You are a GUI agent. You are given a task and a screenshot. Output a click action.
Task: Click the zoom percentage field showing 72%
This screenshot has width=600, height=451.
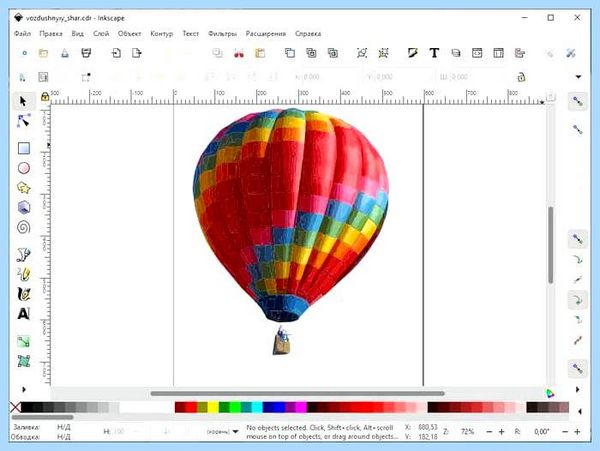tap(466, 432)
